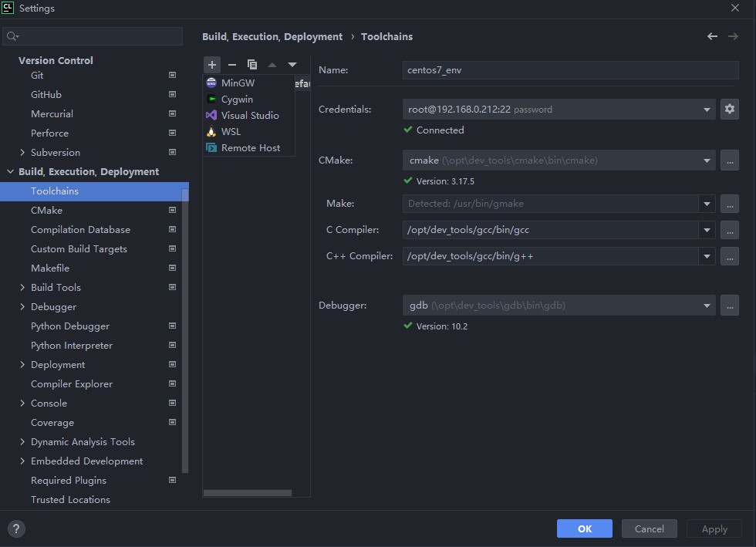Click the settings tree vertical scrollbar
756x547 pixels.
(184, 330)
